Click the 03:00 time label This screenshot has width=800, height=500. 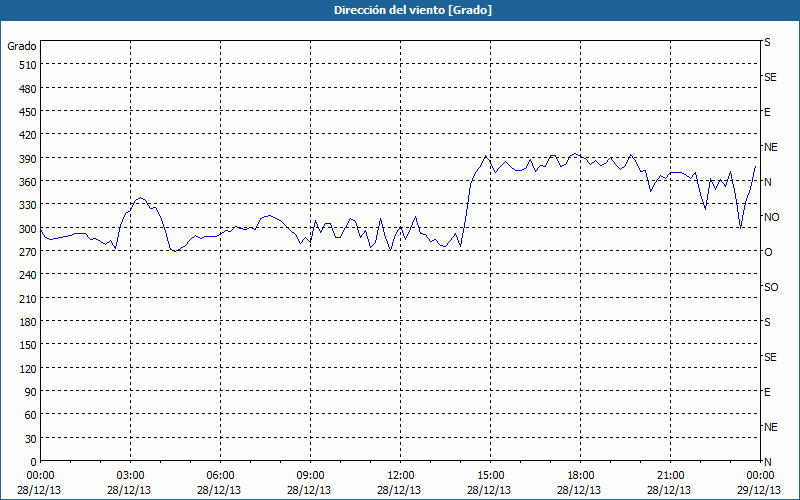click(x=130, y=475)
